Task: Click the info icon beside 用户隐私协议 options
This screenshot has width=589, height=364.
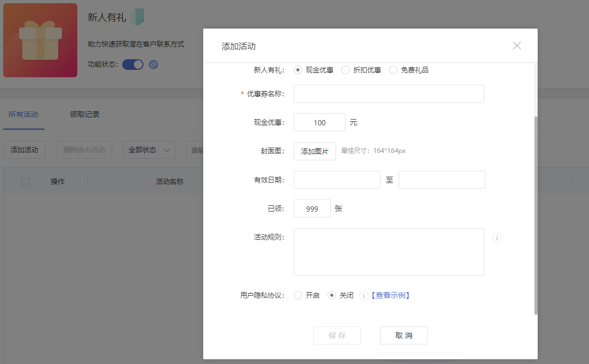Action: 364,296
